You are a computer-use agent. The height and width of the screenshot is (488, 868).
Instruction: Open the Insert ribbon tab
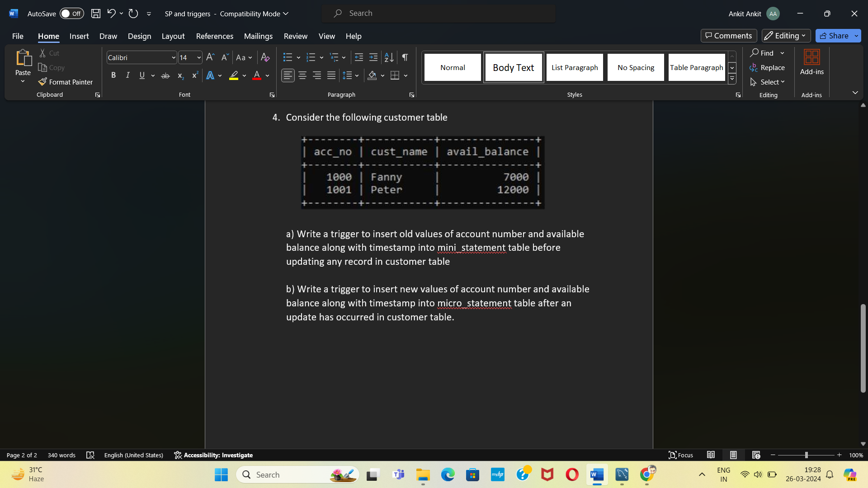pos(79,36)
